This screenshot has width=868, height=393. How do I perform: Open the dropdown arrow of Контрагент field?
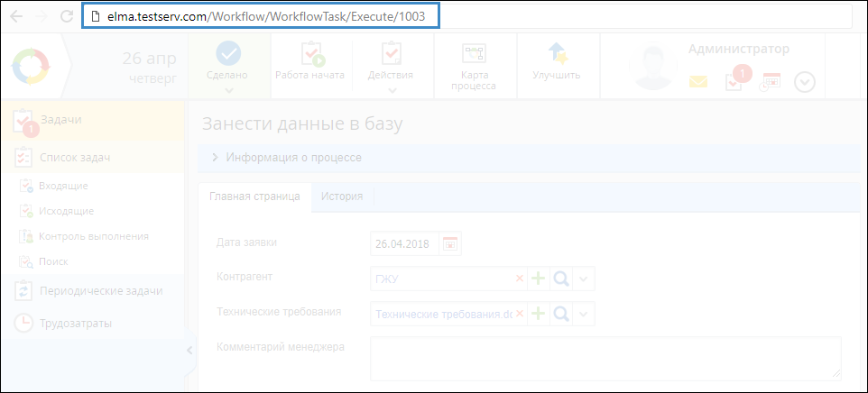point(584,279)
